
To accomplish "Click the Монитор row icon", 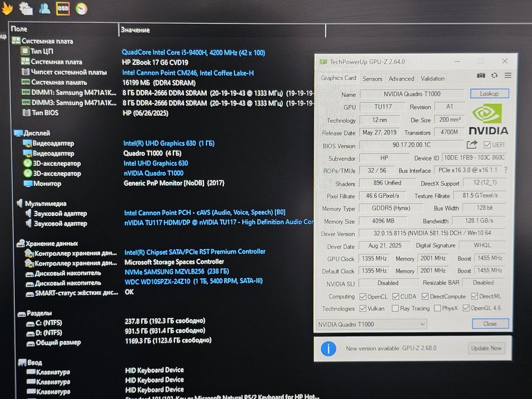I will pyautogui.click(x=28, y=184).
